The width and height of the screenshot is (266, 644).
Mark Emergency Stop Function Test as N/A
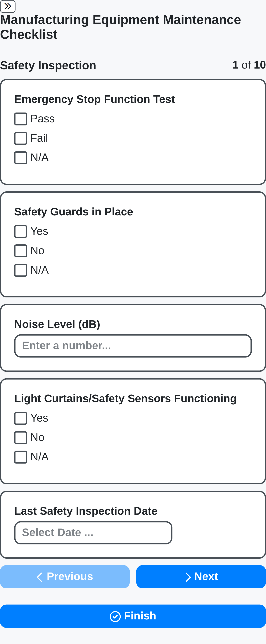click(x=21, y=158)
